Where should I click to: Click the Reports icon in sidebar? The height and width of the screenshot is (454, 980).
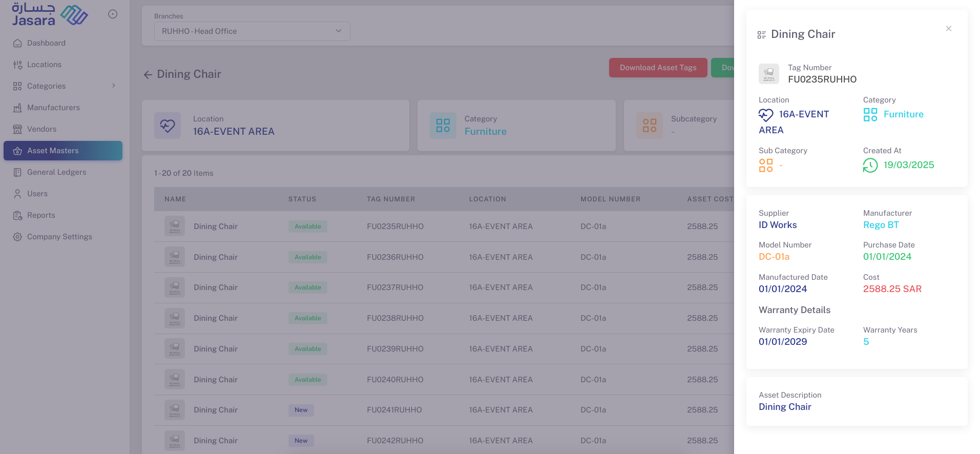tap(17, 215)
